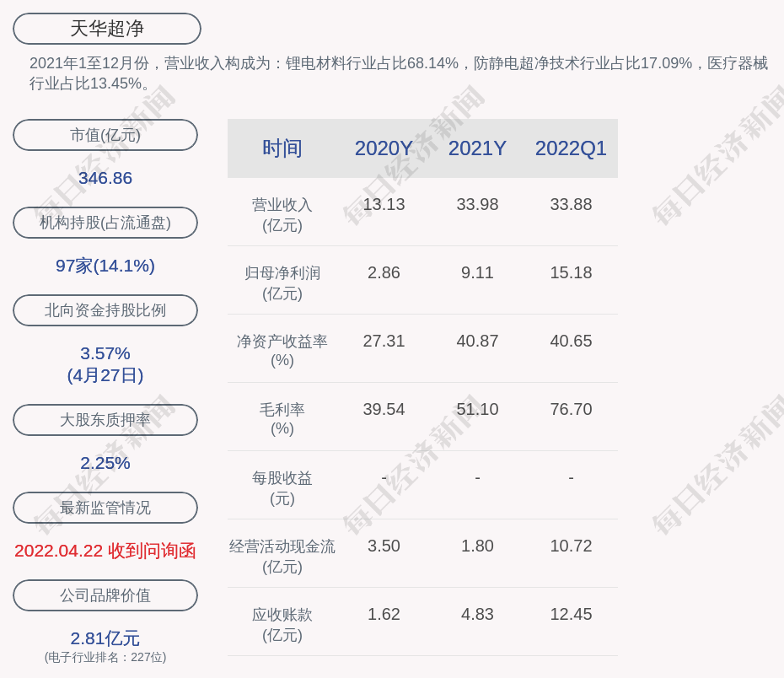The width and height of the screenshot is (784, 678).
Task: Select cash flow value 10.72
Action: (x=571, y=546)
